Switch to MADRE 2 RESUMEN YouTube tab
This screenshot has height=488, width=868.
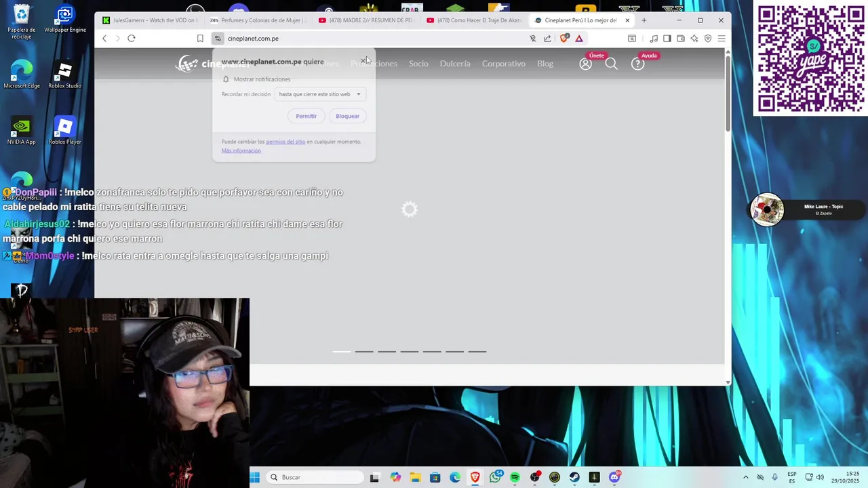click(x=366, y=20)
